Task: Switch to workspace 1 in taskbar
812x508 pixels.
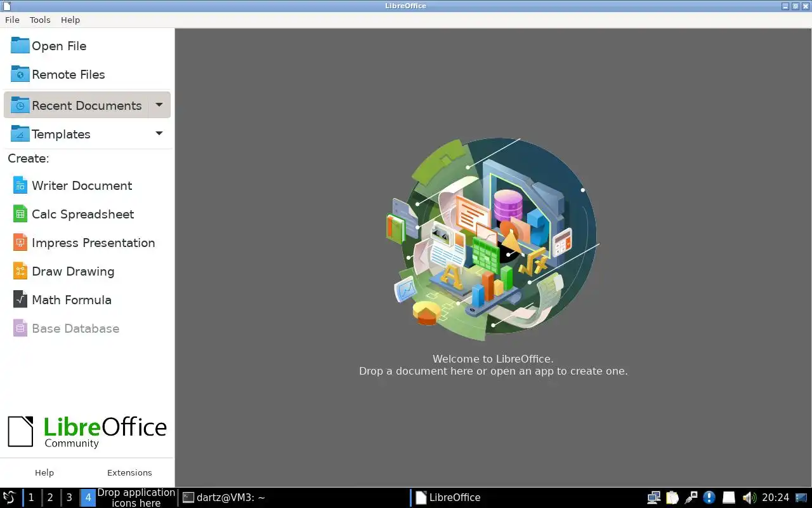Action: [31, 498]
